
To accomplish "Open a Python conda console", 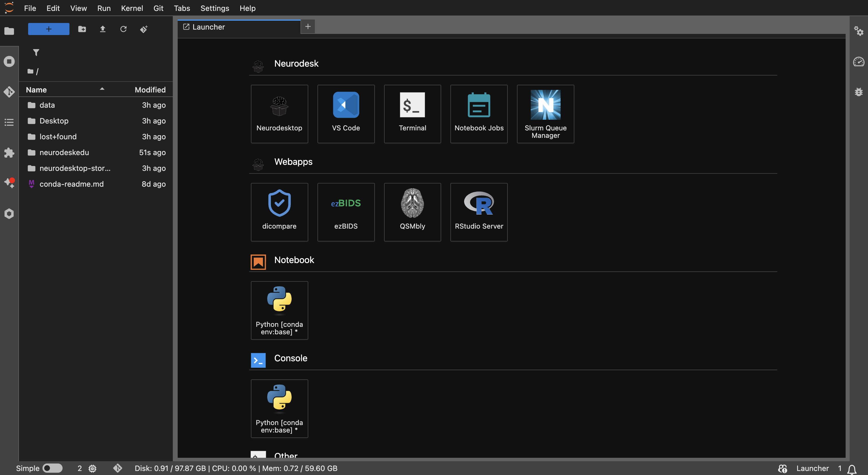I will (279, 409).
